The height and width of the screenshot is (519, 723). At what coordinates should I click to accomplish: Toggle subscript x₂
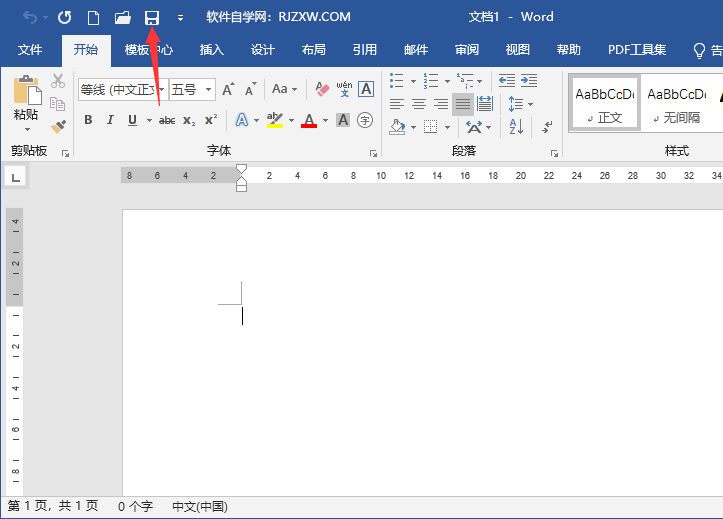(x=189, y=121)
